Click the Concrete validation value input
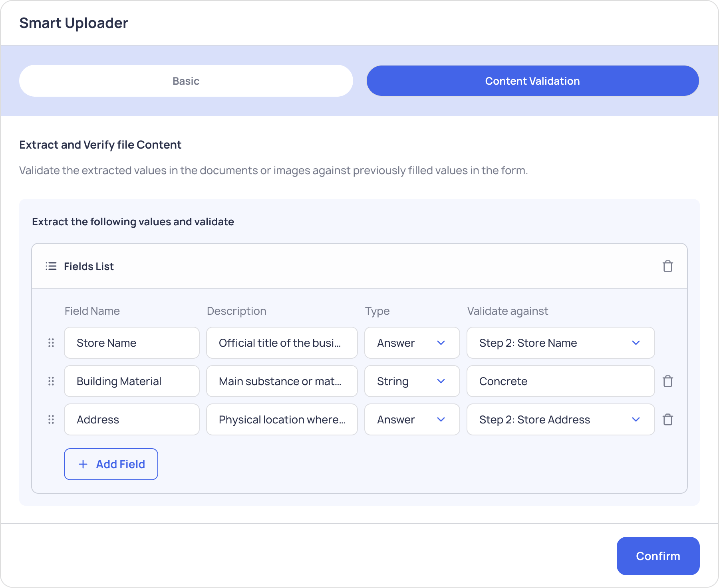Screen dimensions: 719x588 [x=560, y=381]
